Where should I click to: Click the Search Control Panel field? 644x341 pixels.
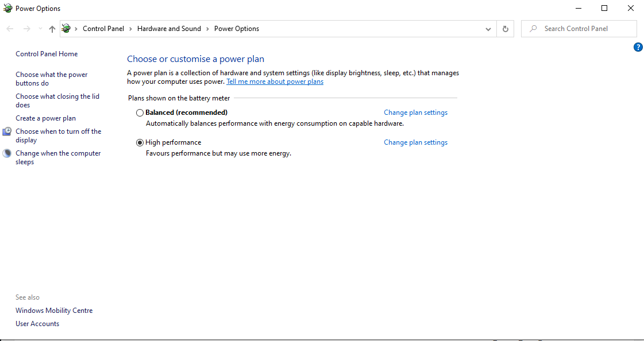pos(579,29)
